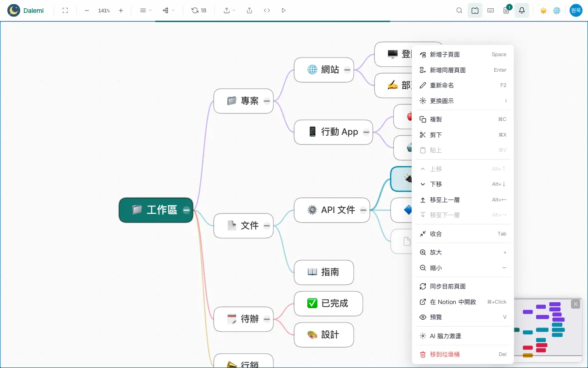Image resolution: width=588 pixels, height=368 pixels.
Task: Select 更換圖示 in the context menu
Action: 463,101
